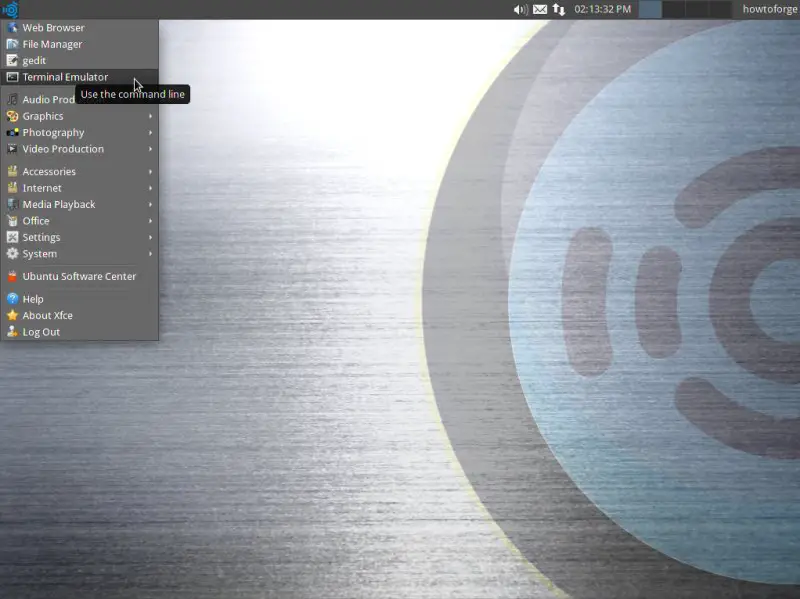The image size is (800, 599).
Task: Switch to the fourth workspace in pager
Action: point(719,9)
